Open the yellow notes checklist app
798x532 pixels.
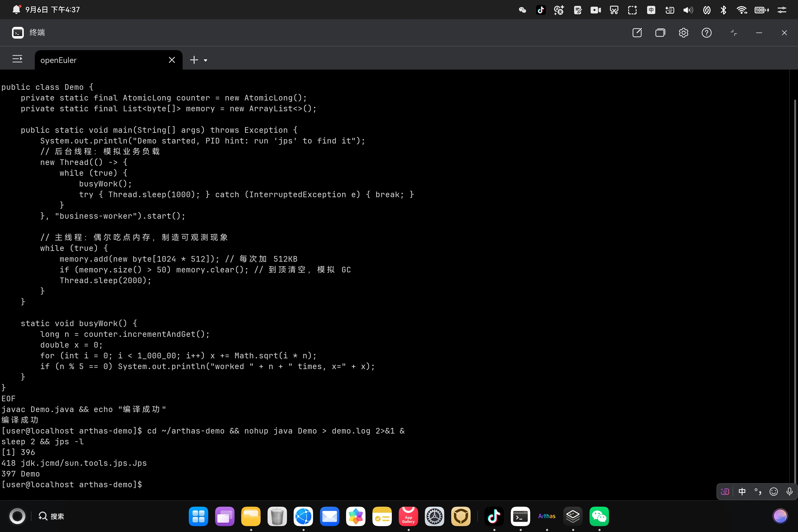pyautogui.click(x=382, y=516)
